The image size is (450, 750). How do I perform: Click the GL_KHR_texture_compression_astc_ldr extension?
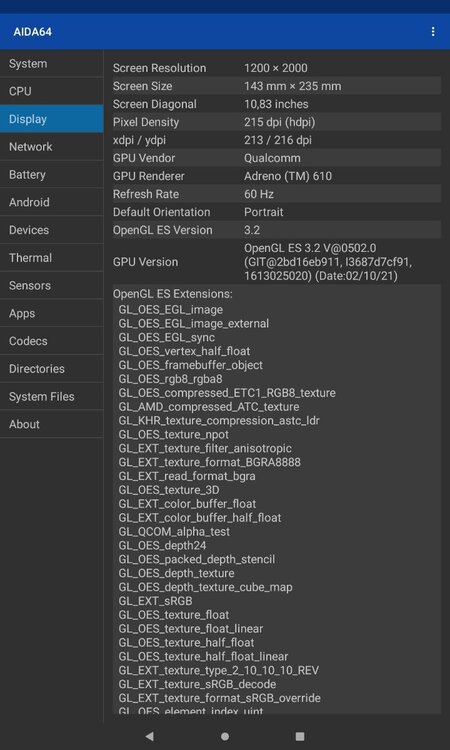pos(219,421)
